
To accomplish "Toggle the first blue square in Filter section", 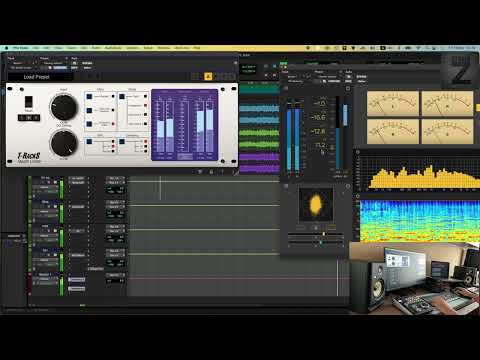I will (89, 97).
